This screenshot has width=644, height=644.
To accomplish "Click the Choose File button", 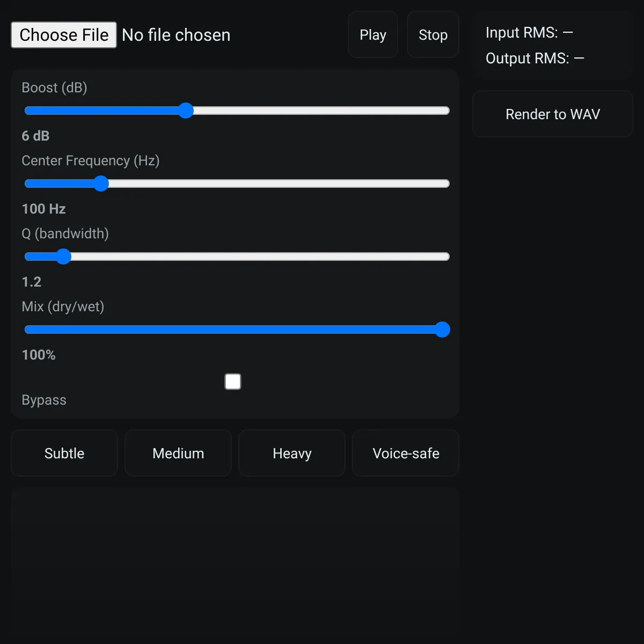I will pos(64,35).
